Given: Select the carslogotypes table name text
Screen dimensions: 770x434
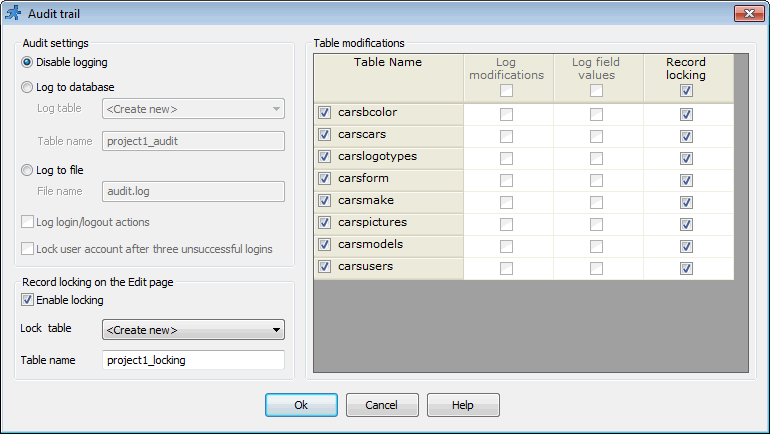Looking at the screenshot, I should [x=377, y=157].
